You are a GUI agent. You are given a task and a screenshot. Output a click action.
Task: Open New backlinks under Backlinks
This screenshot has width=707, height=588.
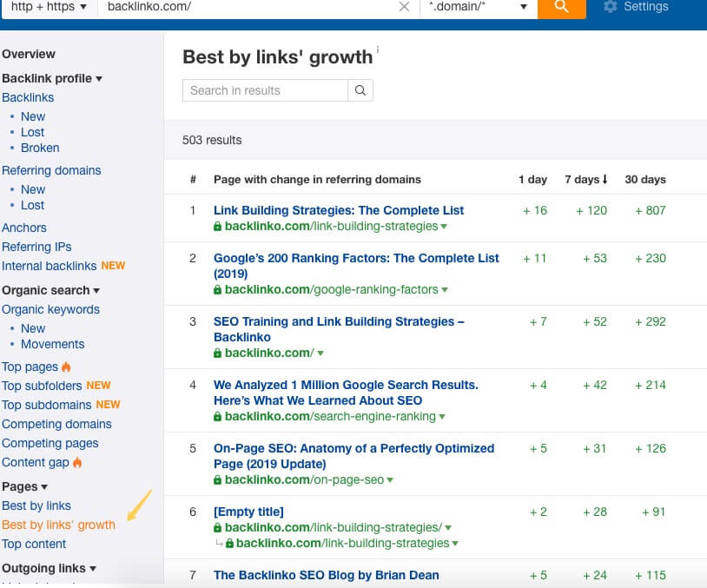coord(33,116)
